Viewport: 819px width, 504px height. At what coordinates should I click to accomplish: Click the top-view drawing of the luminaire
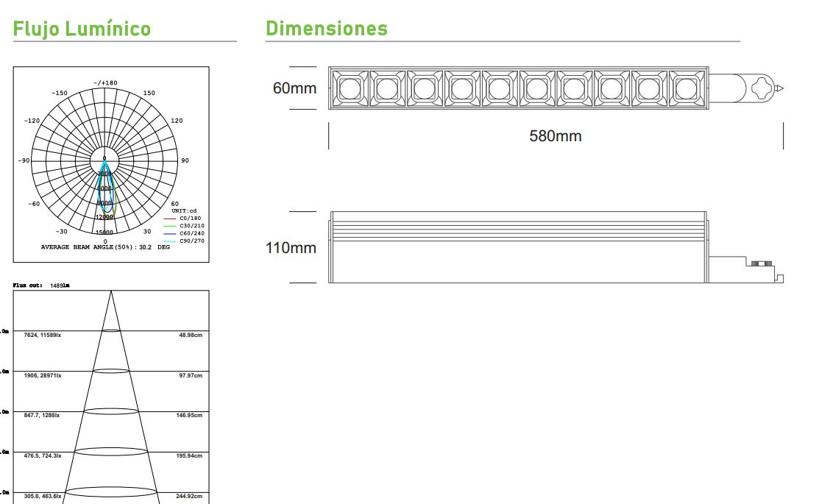(x=556, y=88)
